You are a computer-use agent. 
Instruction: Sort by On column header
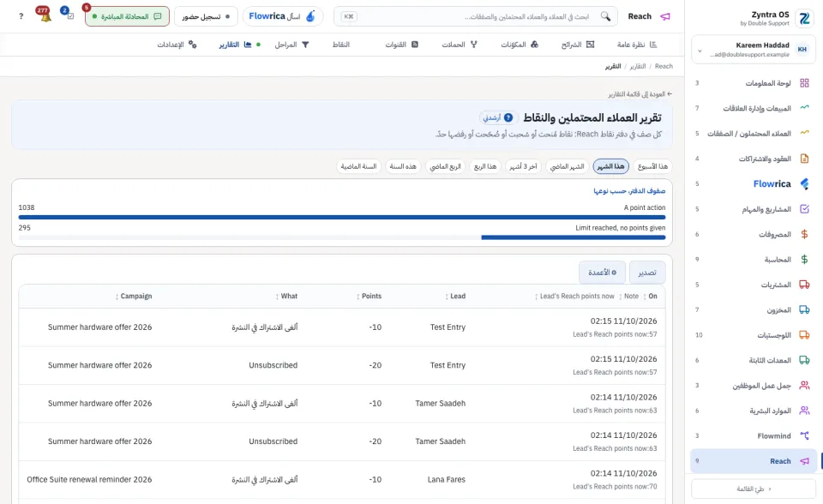click(x=651, y=296)
